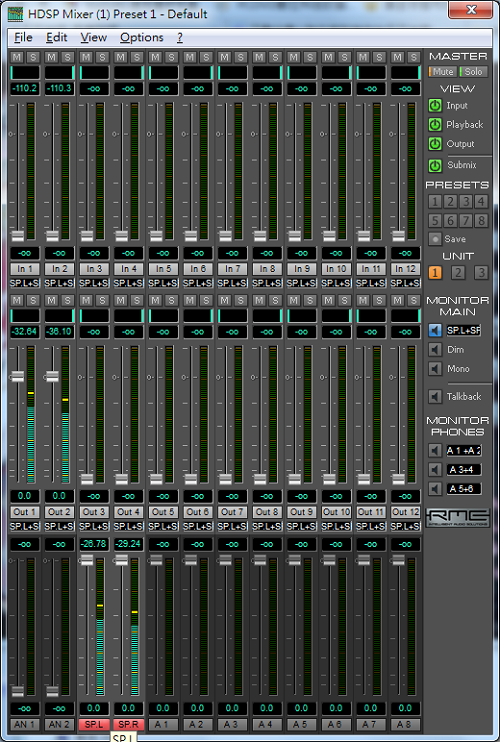The height and width of the screenshot is (742, 500).
Task: Open the Options menu
Action: 141,37
